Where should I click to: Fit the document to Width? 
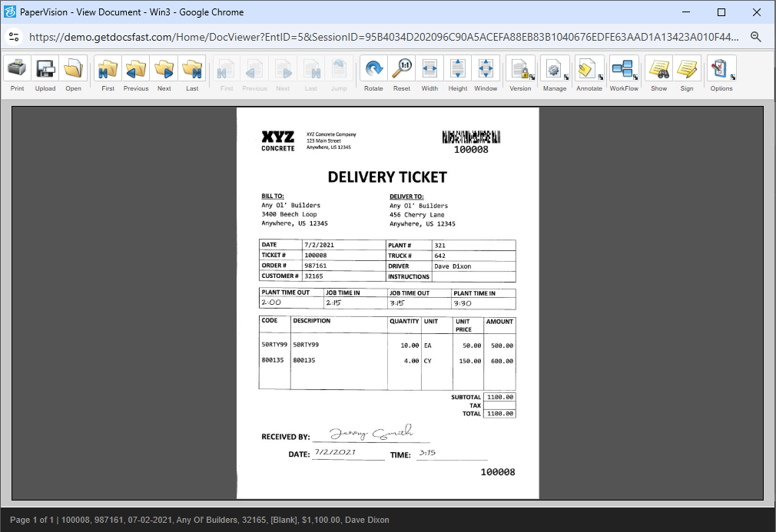pos(429,70)
